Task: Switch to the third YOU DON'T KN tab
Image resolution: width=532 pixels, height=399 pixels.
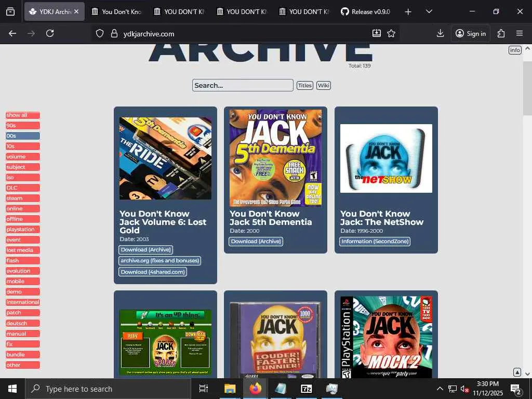Action: 304,11
